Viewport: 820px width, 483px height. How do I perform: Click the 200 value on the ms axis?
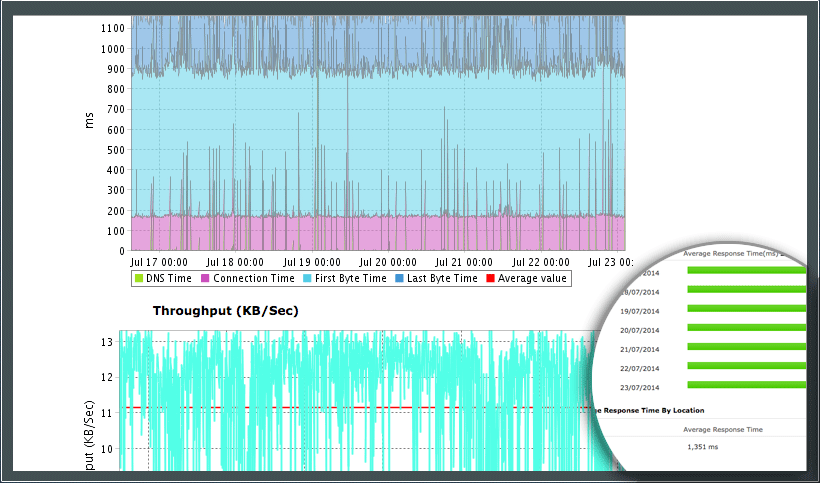116,211
